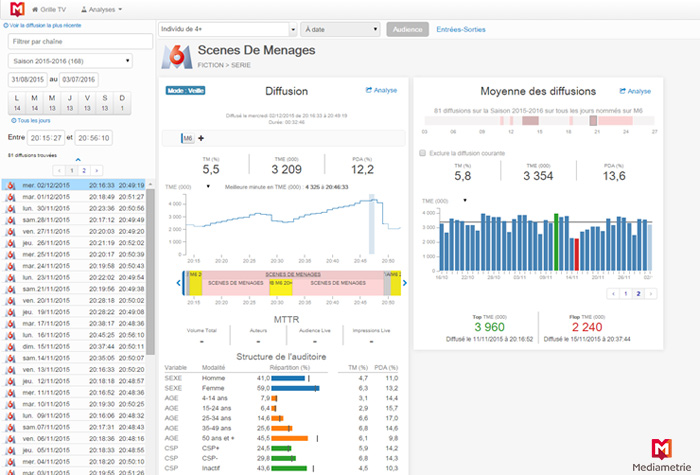The height and width of the screenshot is (475, 700).
Task: Click the red flop bar in bar chart
Action: click(577, 254)
